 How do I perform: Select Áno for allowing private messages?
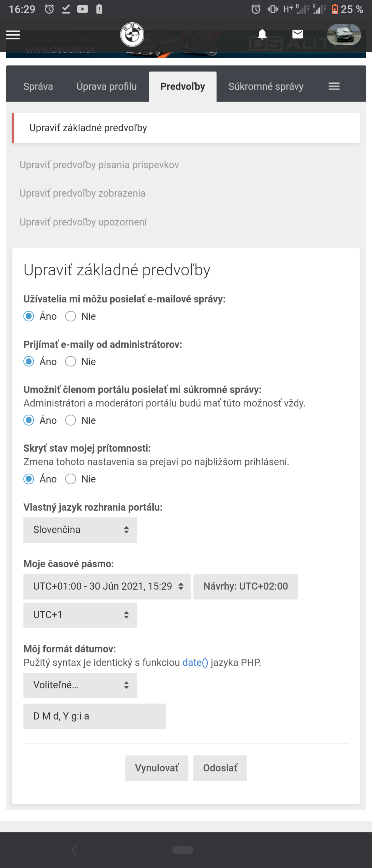pyautogui.click(x=29, y=420)
